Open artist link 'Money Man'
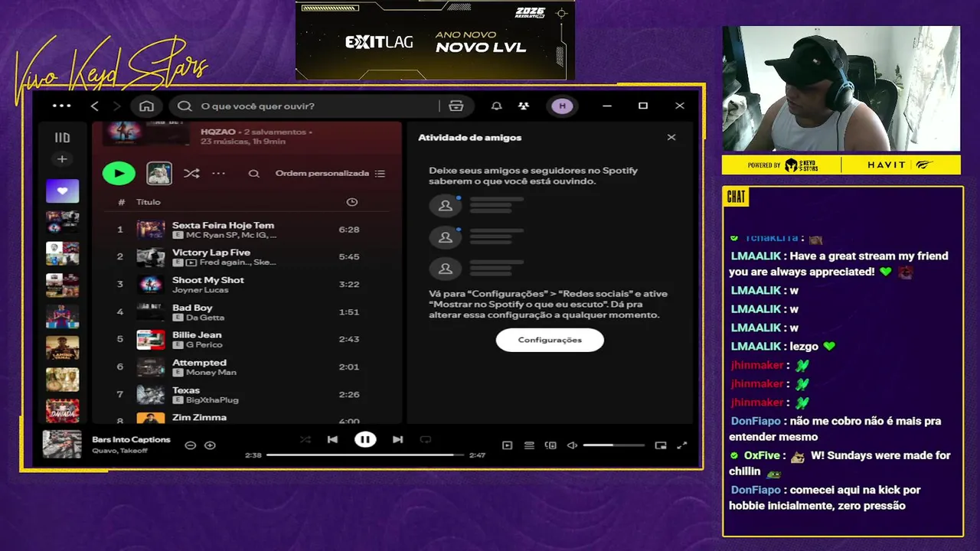This screenshot has width=980, height=551. [211, 373]
